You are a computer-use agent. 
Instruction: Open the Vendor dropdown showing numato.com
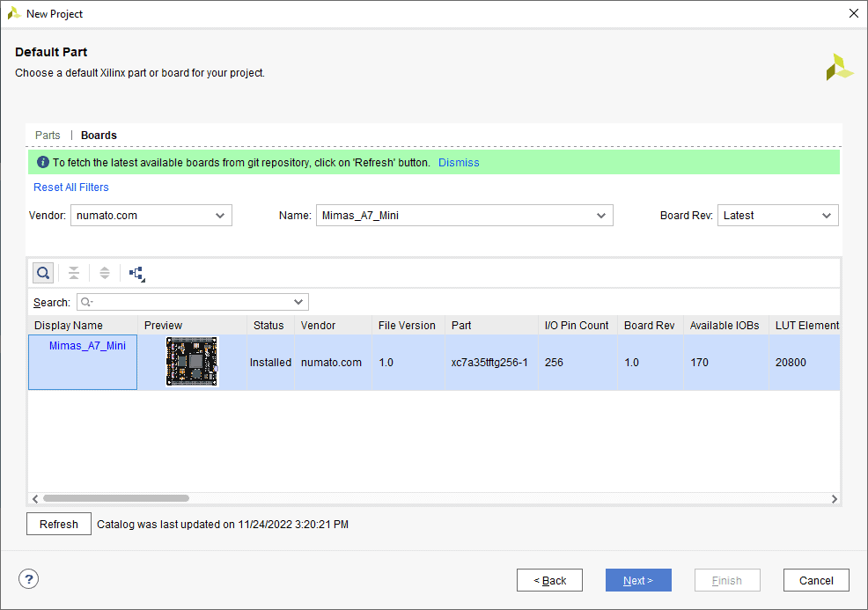[151, 216]
